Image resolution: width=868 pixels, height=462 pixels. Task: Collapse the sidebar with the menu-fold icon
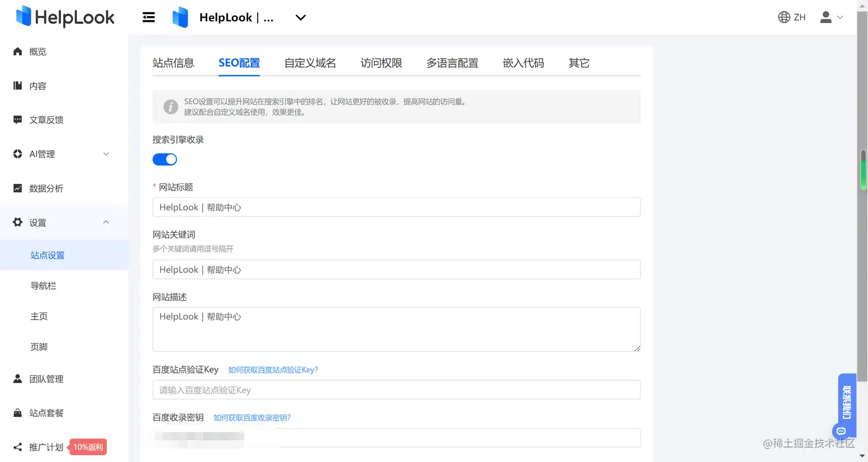149,17
